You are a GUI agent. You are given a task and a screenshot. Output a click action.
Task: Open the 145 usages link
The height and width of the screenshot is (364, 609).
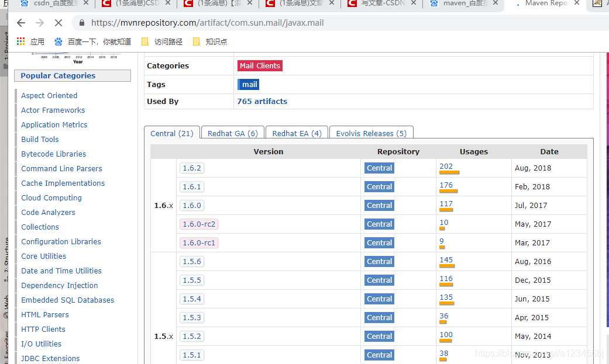tap(446, 259)
